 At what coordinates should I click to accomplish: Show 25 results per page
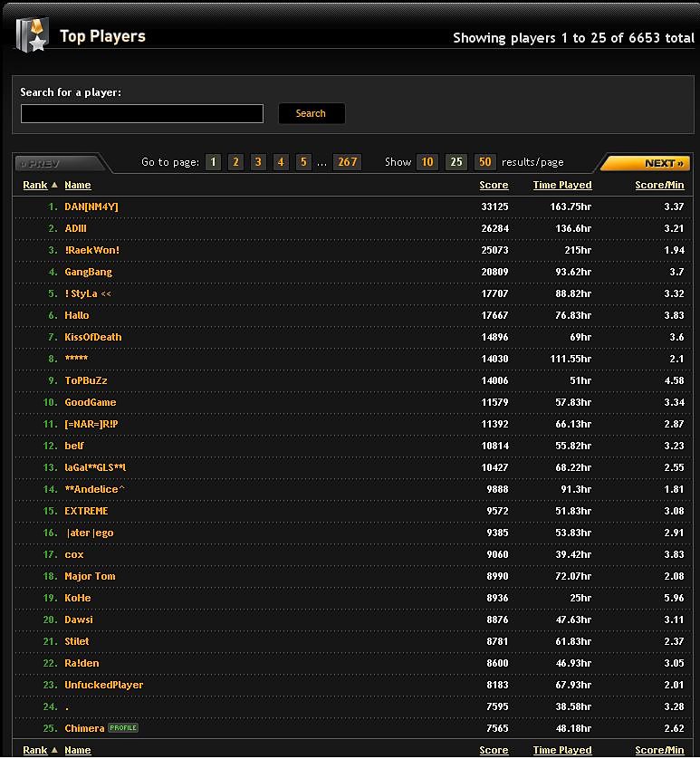[456, 162]
